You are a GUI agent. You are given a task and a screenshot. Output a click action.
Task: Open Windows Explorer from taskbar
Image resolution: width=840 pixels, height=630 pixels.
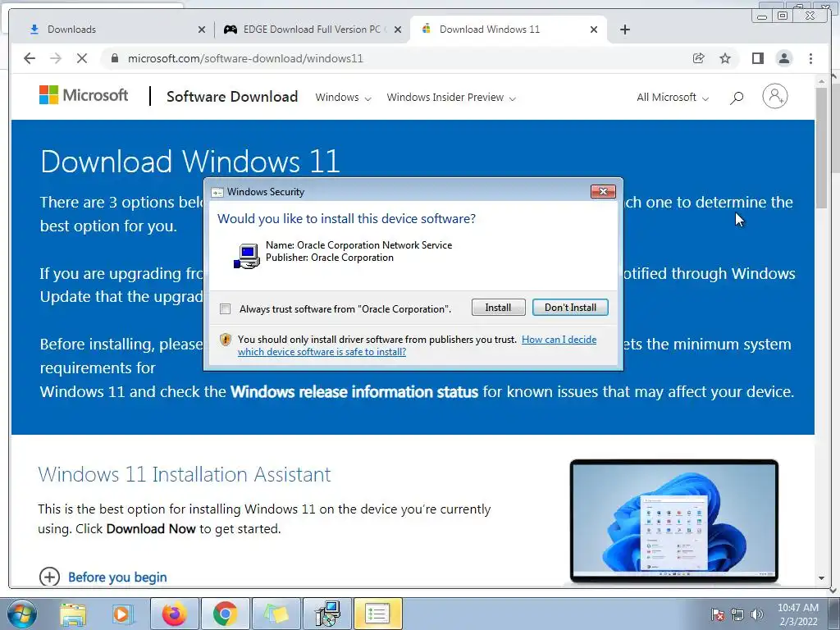[x=73, y=614]
